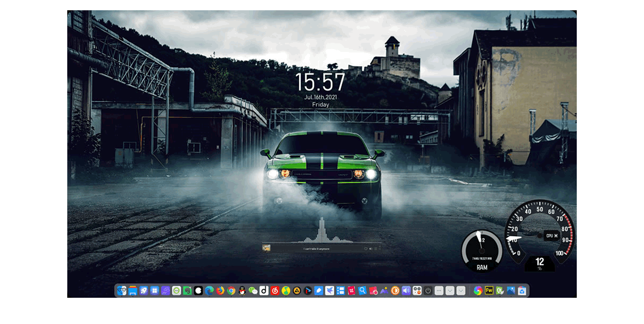
Task: Open Adobe Fireworks (Fw) app
Action: click(489, 291)
